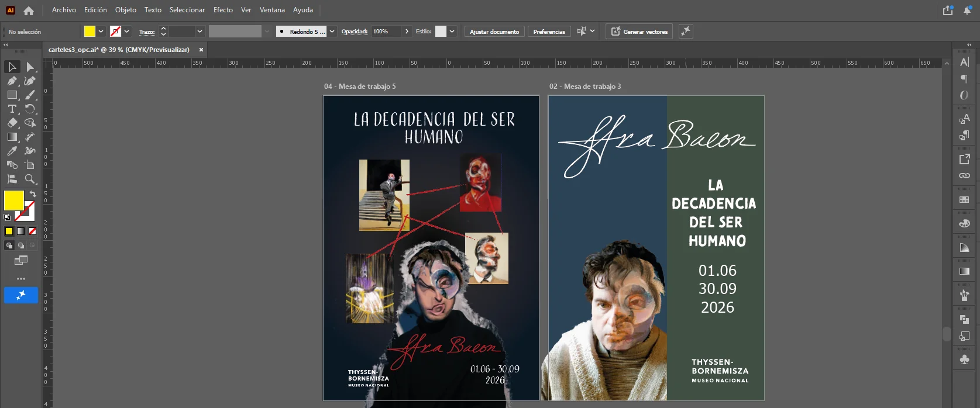980x408 pixels.
Task: Expand the Opacidad value arrow
Action: (407, 32)
